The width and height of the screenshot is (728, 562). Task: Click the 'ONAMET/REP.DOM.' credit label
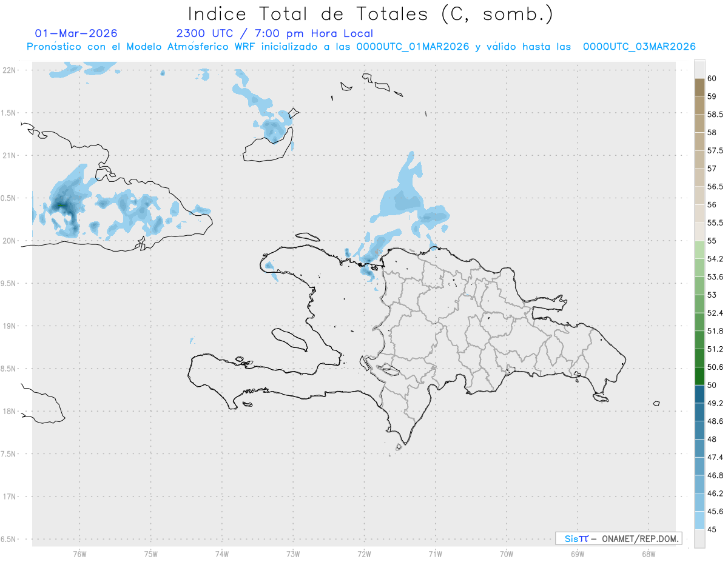click(640, 538)
